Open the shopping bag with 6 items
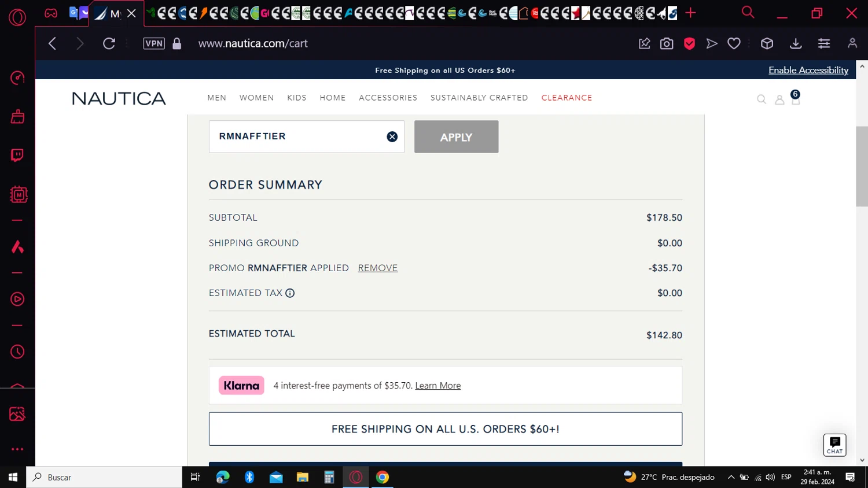The image size is (868, 488). click(x=796, y=98)
